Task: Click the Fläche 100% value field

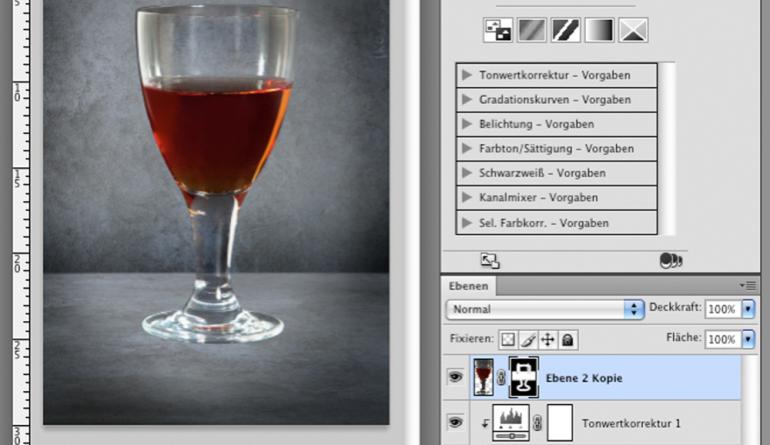Action: (x=723, y=339)
